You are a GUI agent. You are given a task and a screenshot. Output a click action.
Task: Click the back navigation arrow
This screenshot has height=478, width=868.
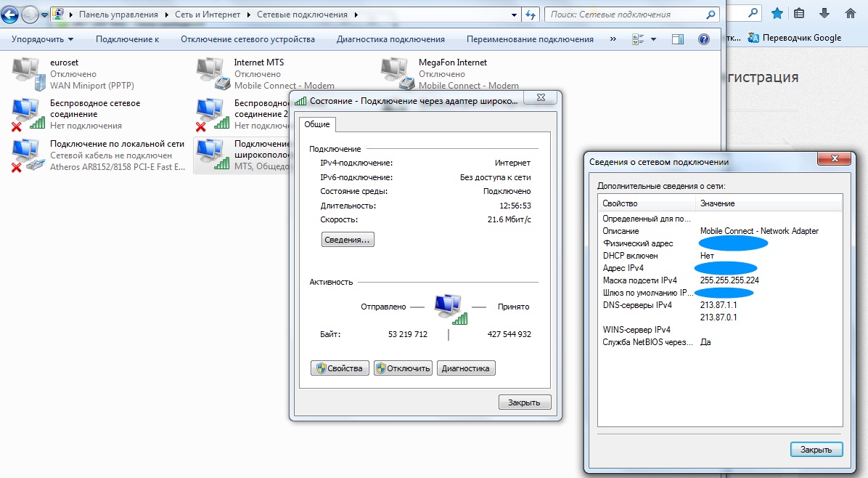click(x=11, y=15)
